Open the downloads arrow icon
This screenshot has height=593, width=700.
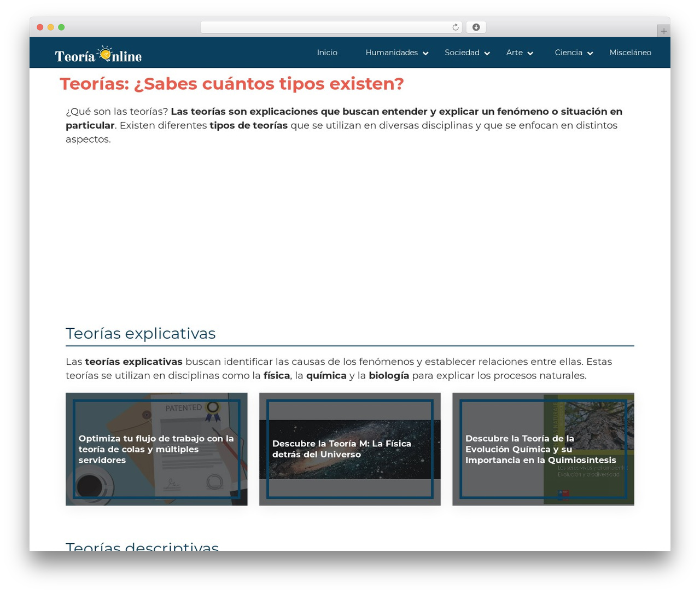[476, 27]
